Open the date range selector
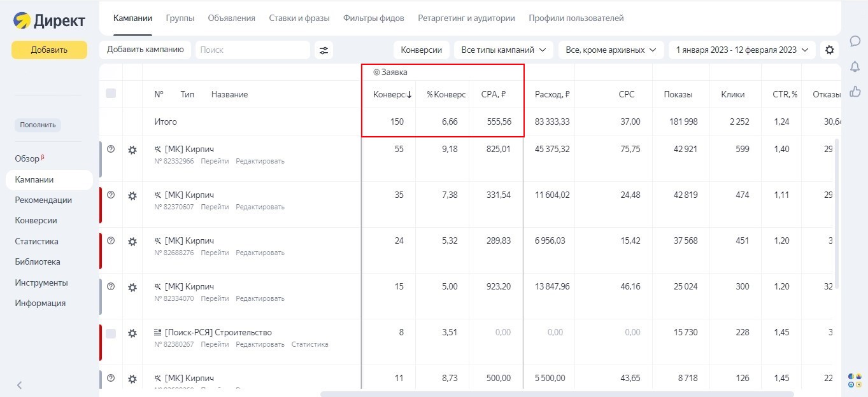868x397 pixels. 741,49
